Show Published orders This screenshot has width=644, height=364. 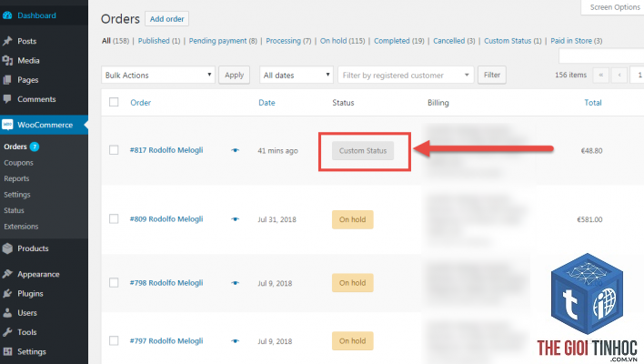click(x=154, y=41)
